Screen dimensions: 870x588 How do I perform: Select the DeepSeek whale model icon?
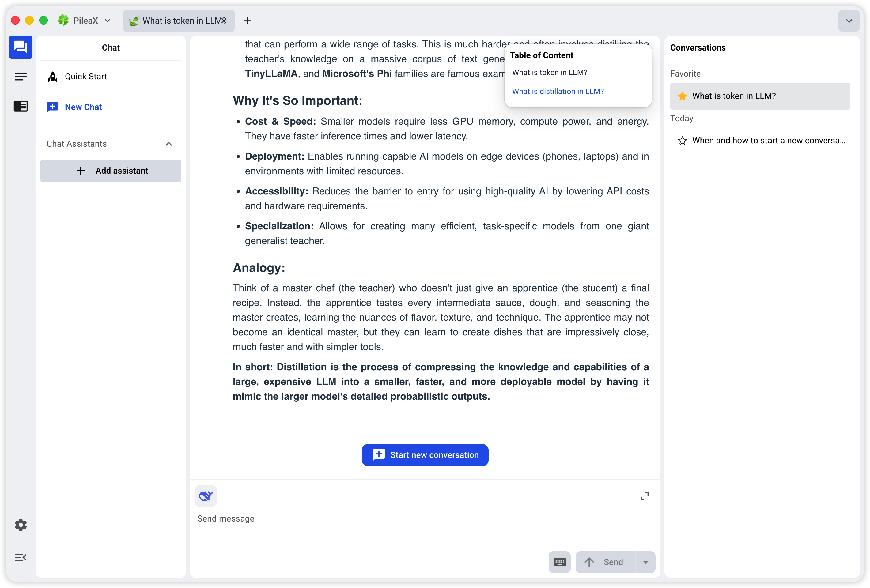[206, 496]
